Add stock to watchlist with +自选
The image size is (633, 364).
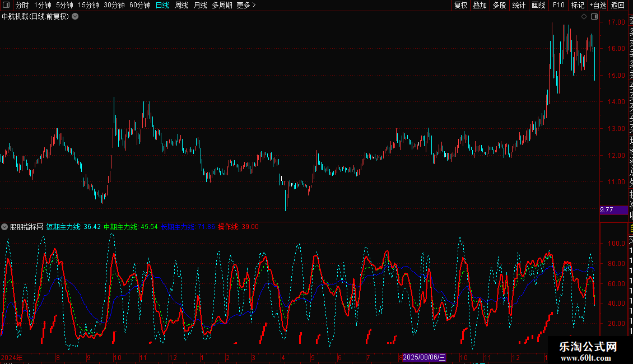click(598, 5)
